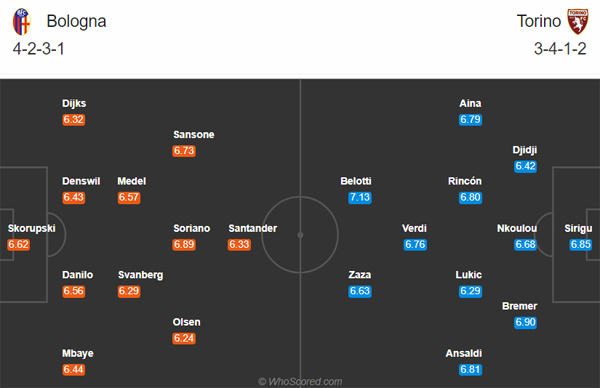Click the Bologna club crest icon
This screenshot has height=388, width=600.
click(x=21, y=22)
